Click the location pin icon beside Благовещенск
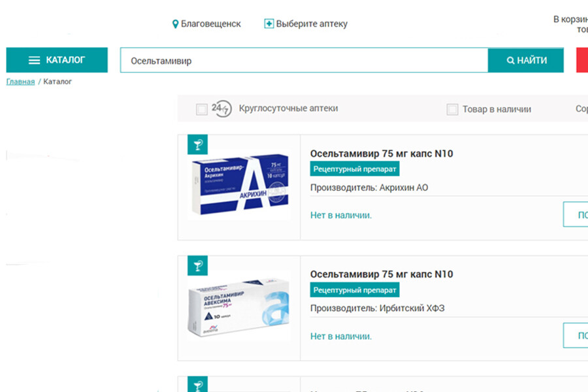 click(x=175, y=24)
